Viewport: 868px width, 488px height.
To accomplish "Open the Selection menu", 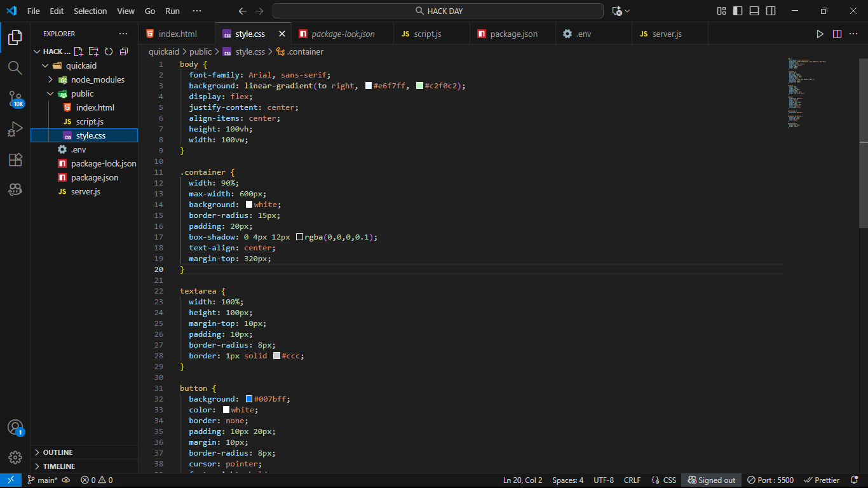I will click(90, 11).
